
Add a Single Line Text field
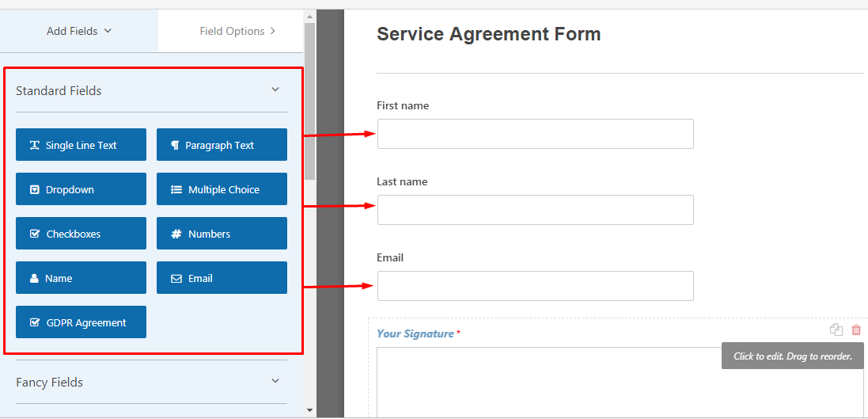[x=81, y=145]
